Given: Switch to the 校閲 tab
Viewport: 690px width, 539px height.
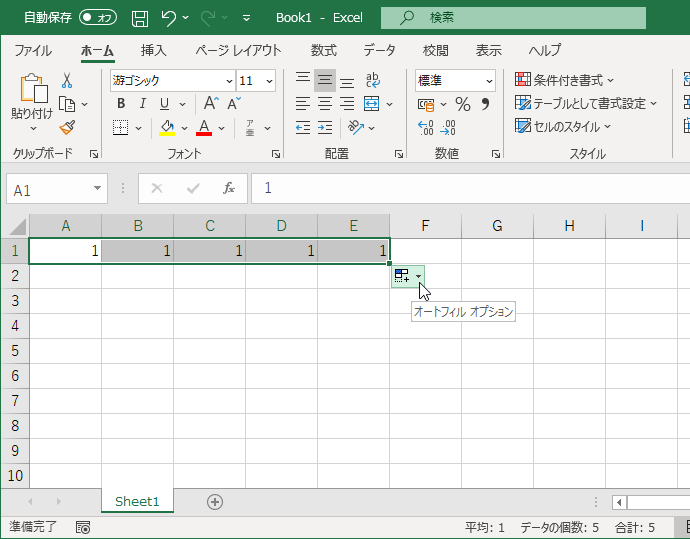Looking at the screenshot, I should click(435, 50).
